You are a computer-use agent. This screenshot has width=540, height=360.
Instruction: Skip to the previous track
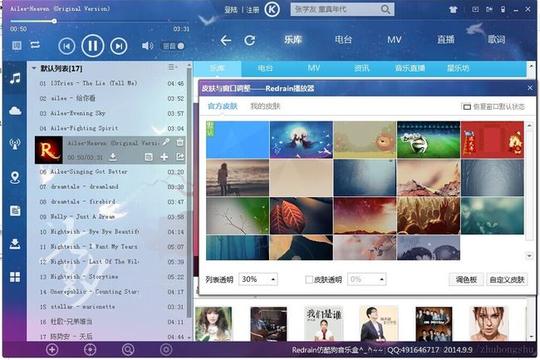[x=67, y=46]
